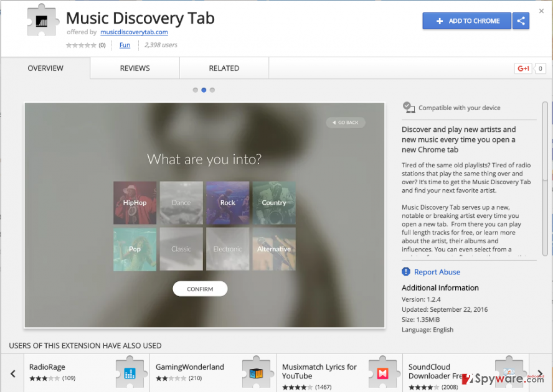Select the first screenshot carousel dot
This screenshot has width=553, height=392.
[x=196, y=90]
